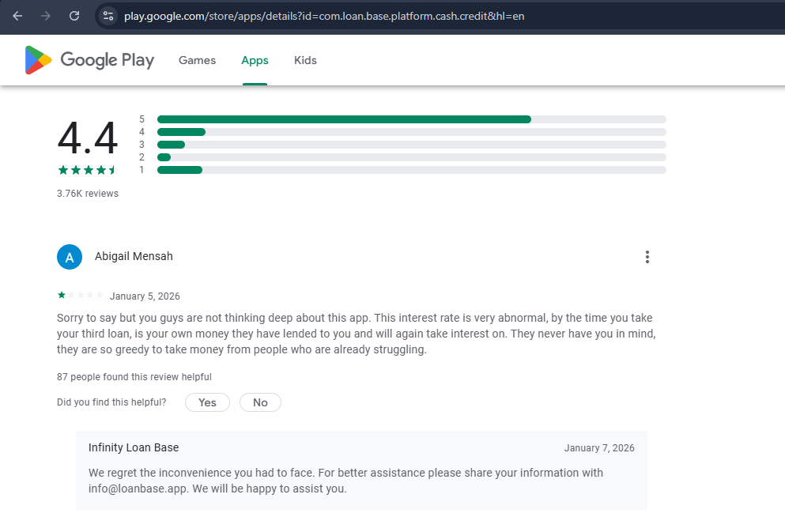Click the one-star rating of the review
Viewport: 785px width, 532px height.
(81, 296)
